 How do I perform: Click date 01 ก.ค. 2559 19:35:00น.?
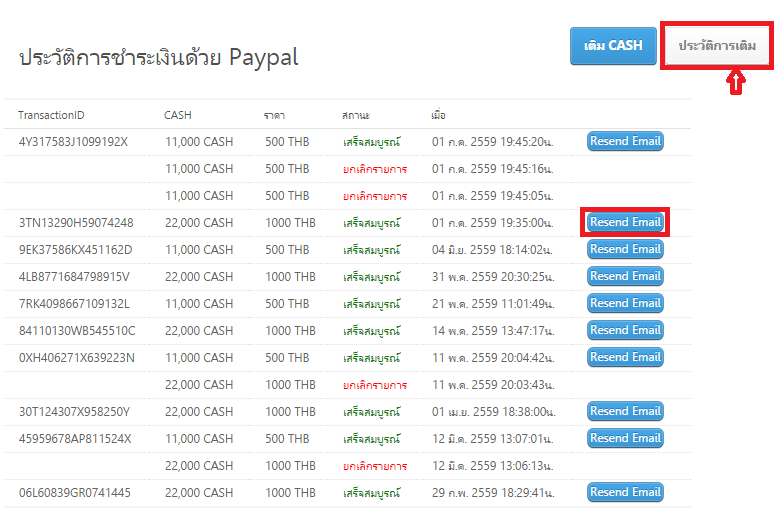492,223
